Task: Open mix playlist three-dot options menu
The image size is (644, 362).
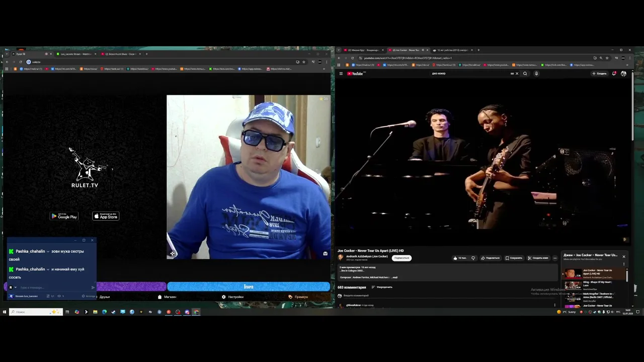Action: click(623, 263)
